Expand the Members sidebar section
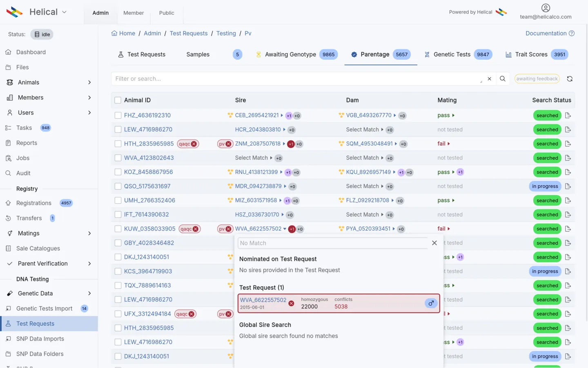 point(89,97)
